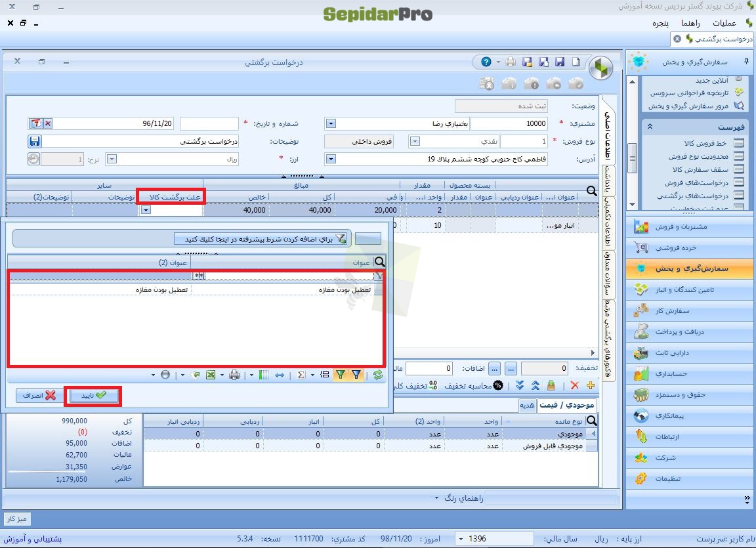Click the magnifier search icon in the عنوان lookup header

(x=380, y=262)
